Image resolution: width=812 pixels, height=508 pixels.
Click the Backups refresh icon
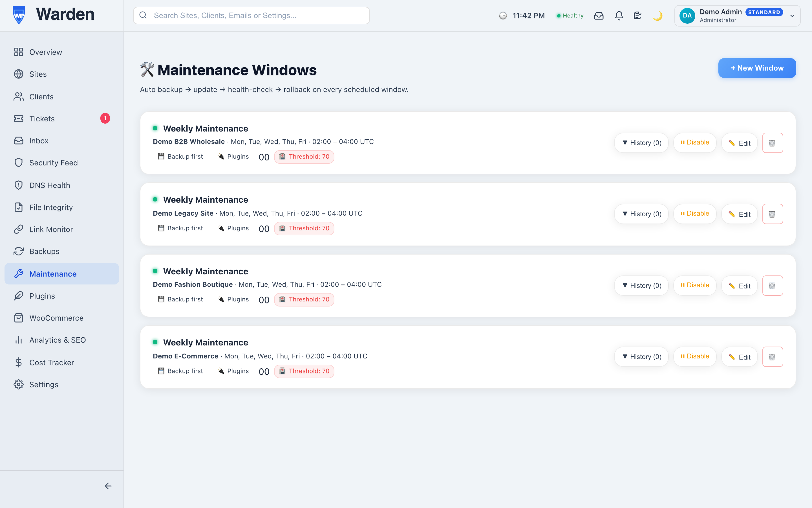pyautogui.click(x=19, y=251)
